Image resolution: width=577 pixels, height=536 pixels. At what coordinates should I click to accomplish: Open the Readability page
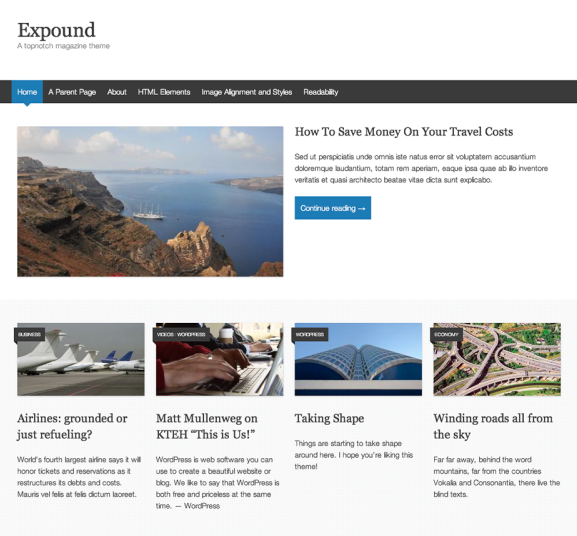click(x=321, y=92)
